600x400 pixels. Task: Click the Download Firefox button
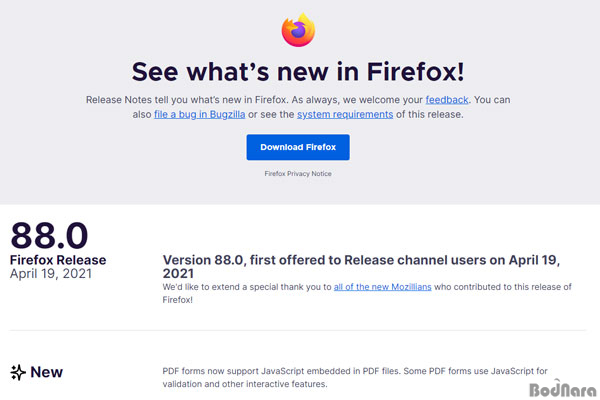pyautogui.click(x=298, y=147)
